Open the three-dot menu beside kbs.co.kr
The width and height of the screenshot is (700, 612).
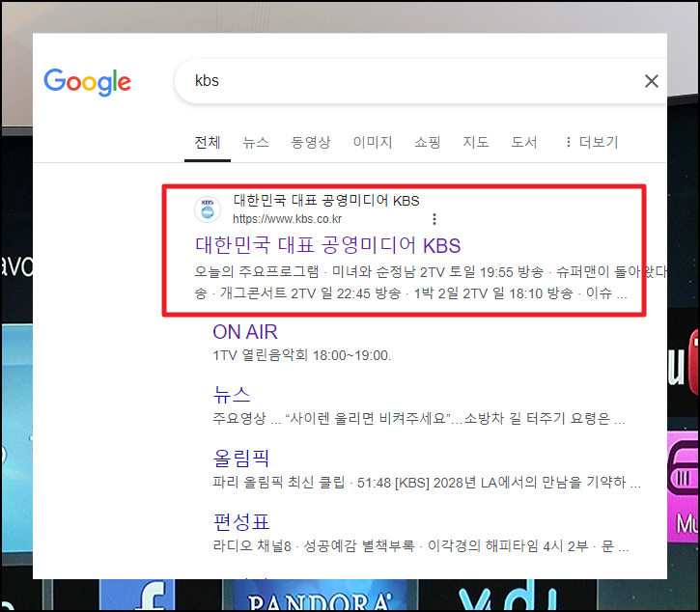click(x=434, y=219)
